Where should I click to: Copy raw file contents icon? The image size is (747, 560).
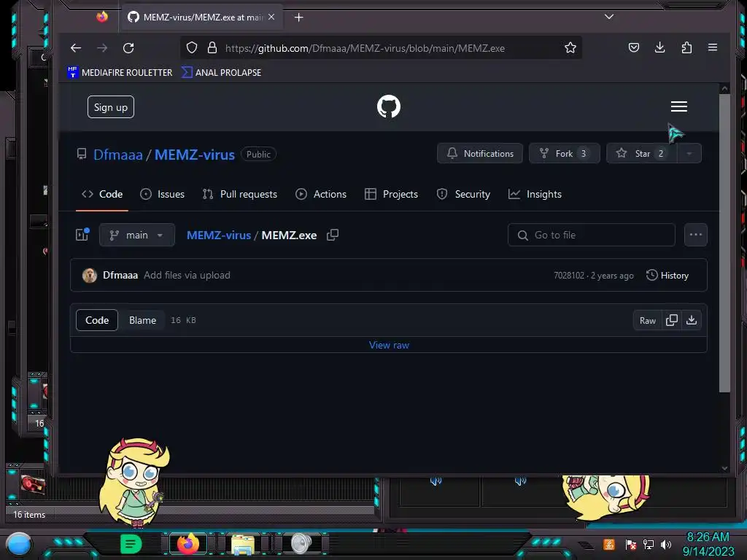click(672, 321)
